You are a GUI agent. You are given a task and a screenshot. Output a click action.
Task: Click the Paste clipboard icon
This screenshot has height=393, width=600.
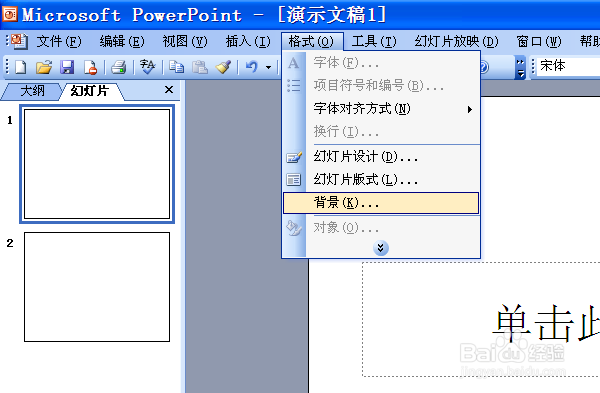200,67
